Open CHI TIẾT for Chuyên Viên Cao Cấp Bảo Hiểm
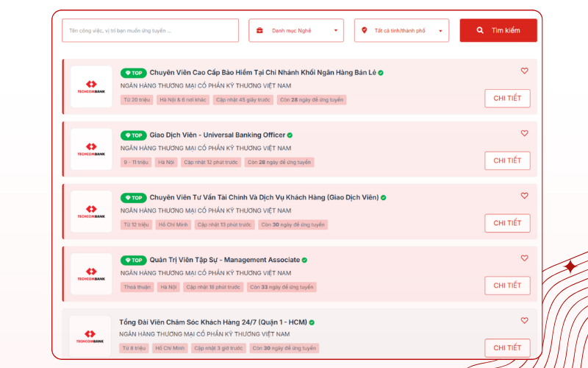588x368 pixels. 507,99
